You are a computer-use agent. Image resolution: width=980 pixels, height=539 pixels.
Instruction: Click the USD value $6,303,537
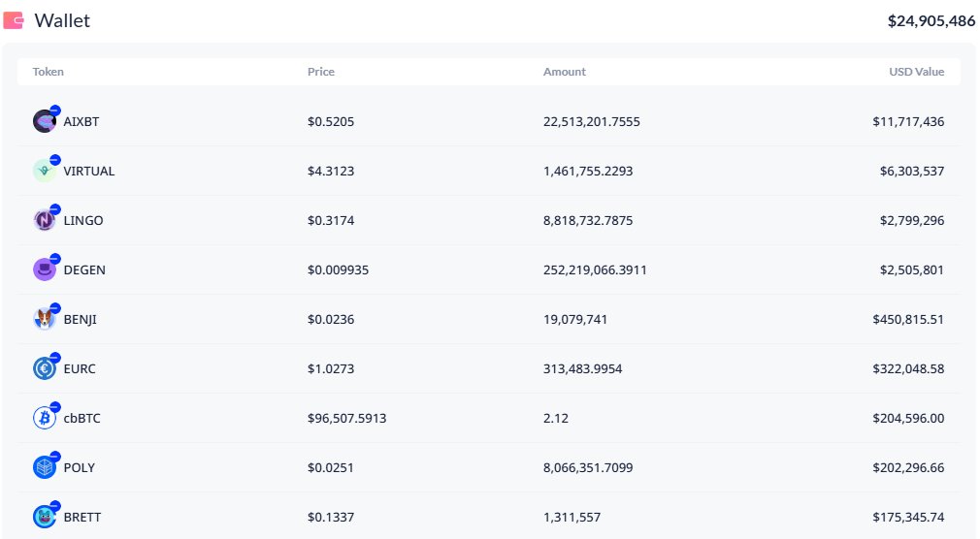(912, 172)
